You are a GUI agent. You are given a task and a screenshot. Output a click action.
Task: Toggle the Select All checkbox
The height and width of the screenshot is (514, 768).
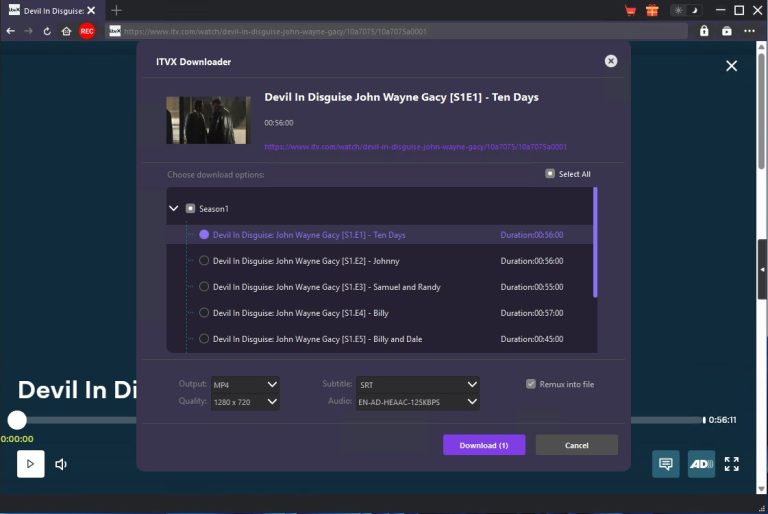coord(550,173)
